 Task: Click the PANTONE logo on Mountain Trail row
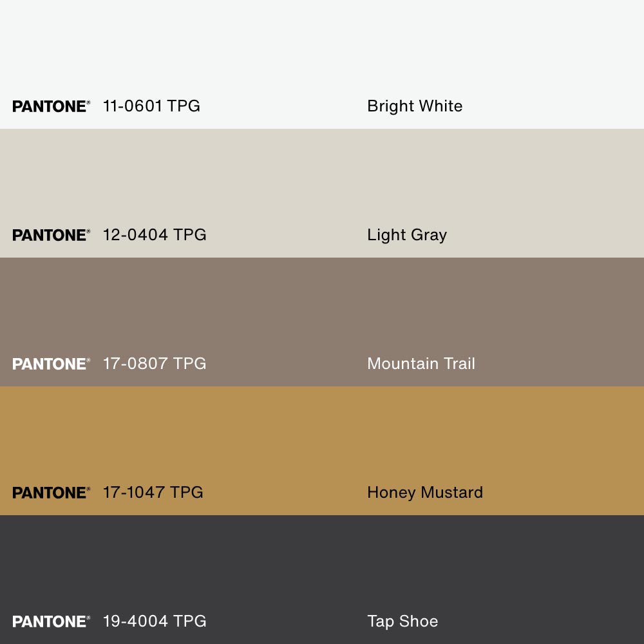(52, 364)
